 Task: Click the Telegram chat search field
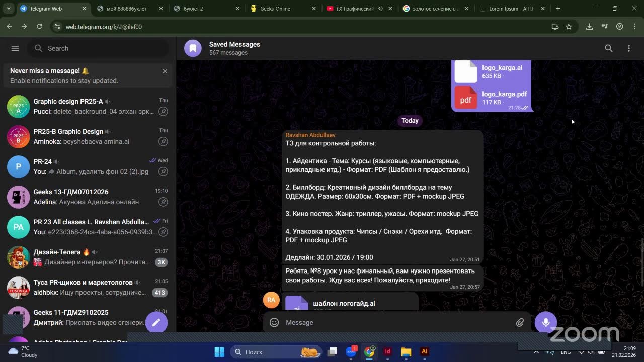pos(99,48)
